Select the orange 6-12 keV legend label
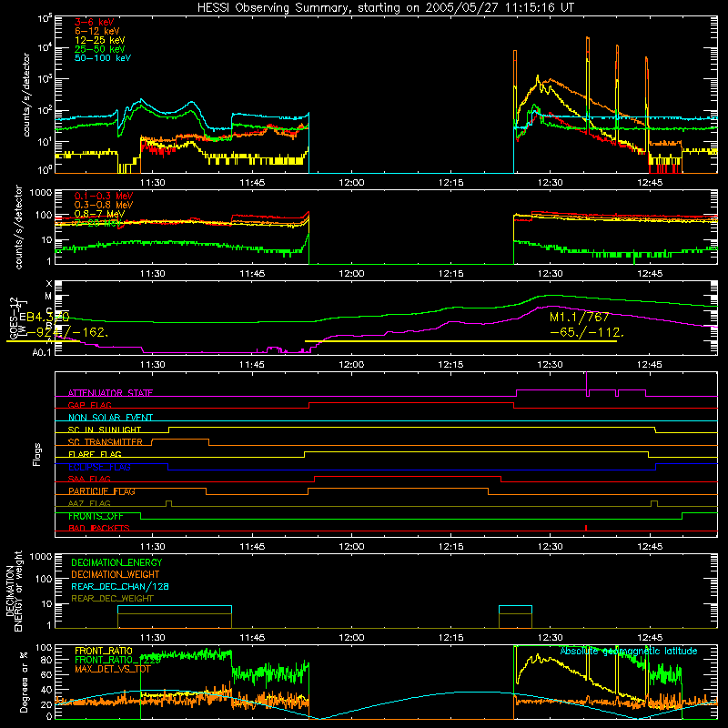 pyautogui.click(x=97, y=31)
